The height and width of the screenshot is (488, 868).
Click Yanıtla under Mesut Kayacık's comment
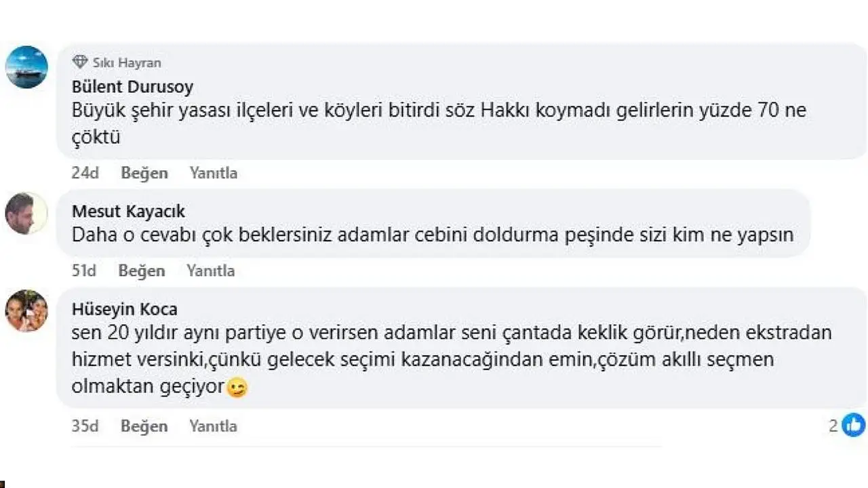[210, 270]
